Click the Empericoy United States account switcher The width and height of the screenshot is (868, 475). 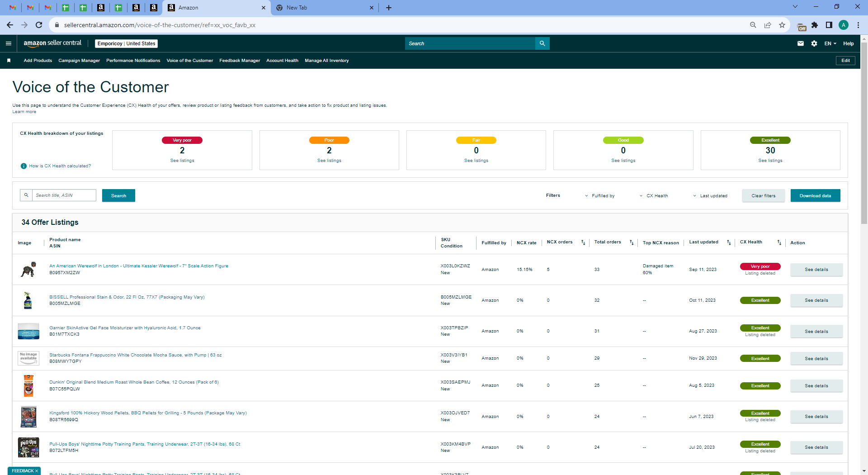tap(126, 43)
